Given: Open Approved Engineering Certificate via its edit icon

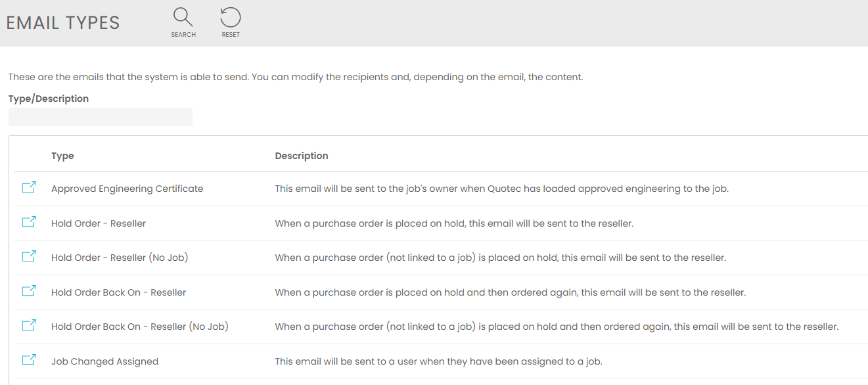Looking at the screenshot, I should coord(29,188).
